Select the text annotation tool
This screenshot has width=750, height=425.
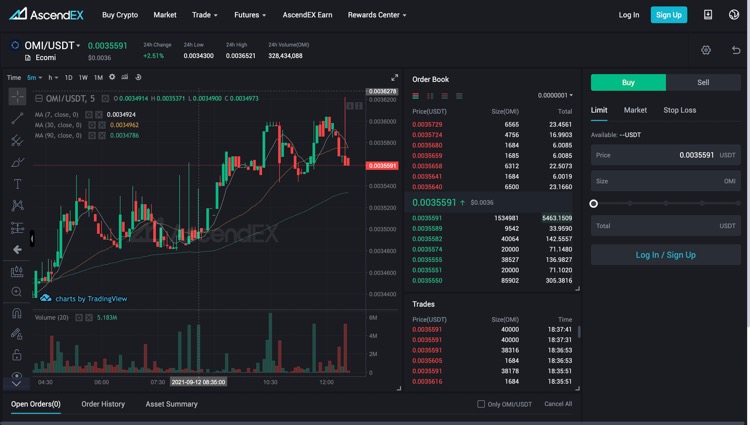tap(17, 184)
